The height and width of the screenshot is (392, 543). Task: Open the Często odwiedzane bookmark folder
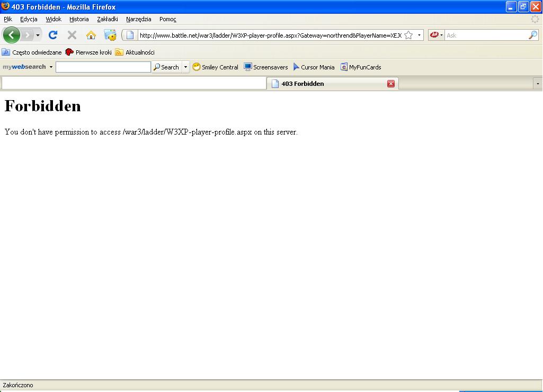pyautogui.click(x=32, y=52)
